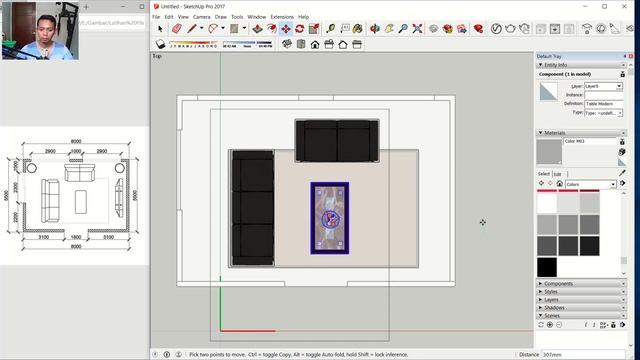Open the Edit menu
The image size is (640, 360).
(x=169, y=17)
